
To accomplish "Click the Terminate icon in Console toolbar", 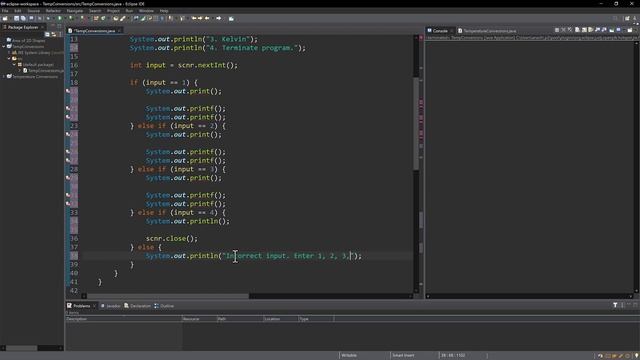I will [557, 30].
